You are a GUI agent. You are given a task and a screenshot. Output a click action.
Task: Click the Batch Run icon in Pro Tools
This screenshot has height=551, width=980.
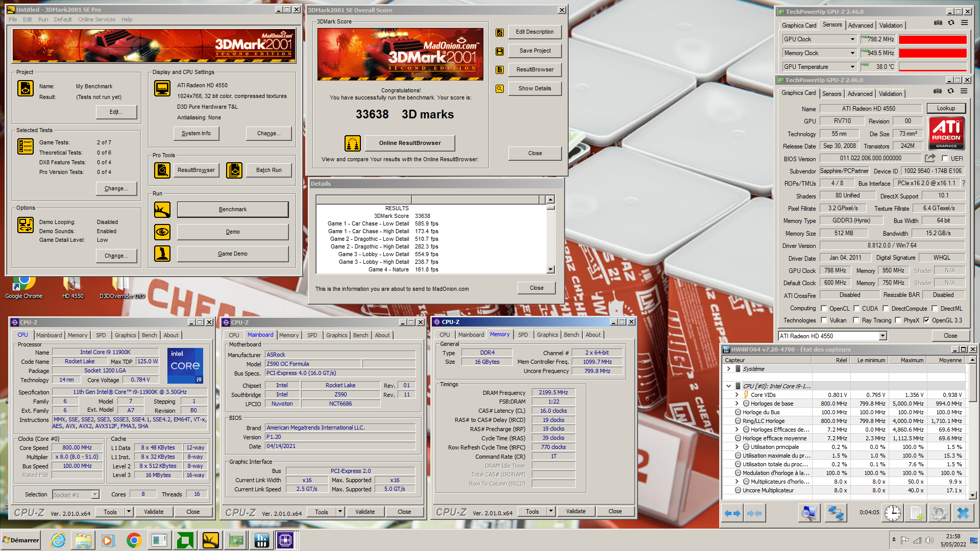click(234, 170)
